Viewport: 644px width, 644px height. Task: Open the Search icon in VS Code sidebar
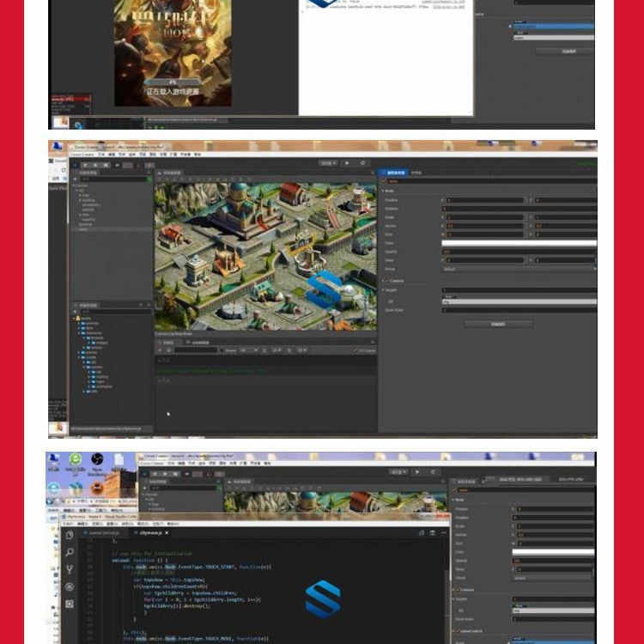(70, 552)
